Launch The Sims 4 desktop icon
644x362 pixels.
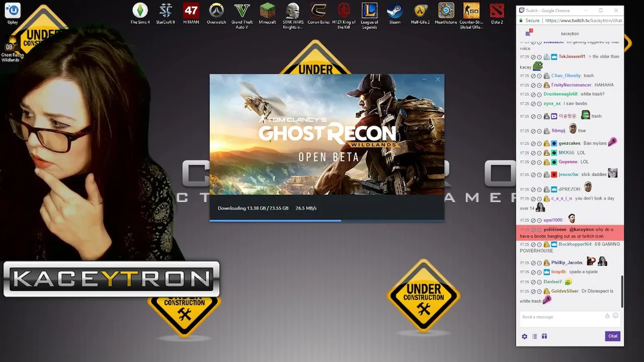coord(140,14)
